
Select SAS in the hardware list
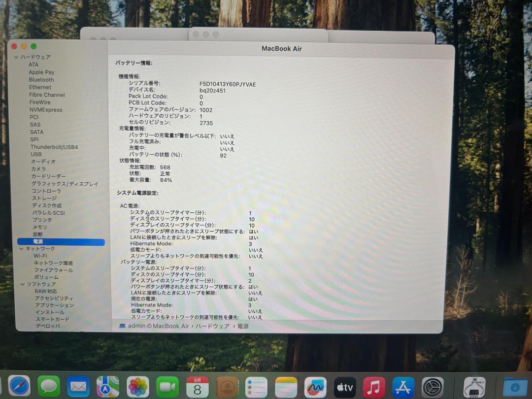[35, 125]
